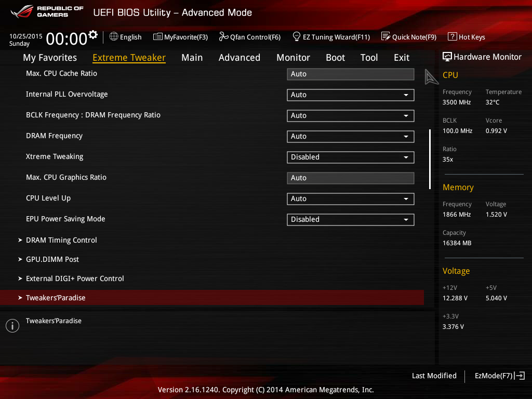Click the ROG Republic of Gamers logo
Viewport: 532px width, 399px height.
[x=47, y=11]
